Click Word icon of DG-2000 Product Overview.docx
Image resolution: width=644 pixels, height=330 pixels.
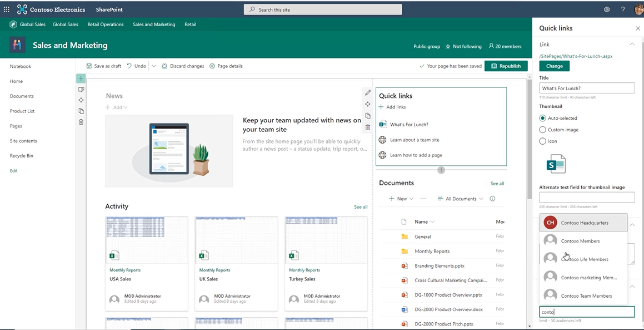(405, 309)
